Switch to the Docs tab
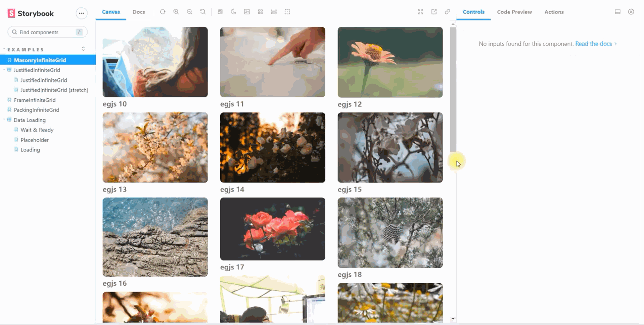This screenshot has height=325, width=644. pyautogui.click(x=139, y=12)
